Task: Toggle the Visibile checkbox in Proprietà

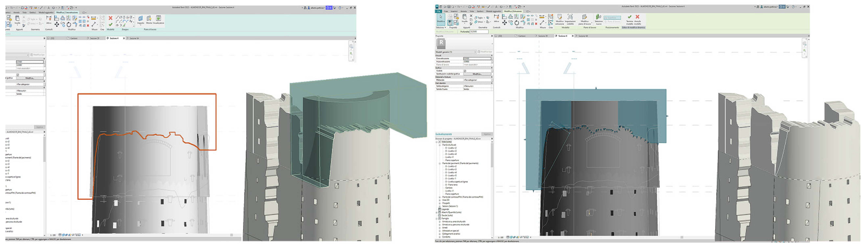Action: [x=465, y=71]
